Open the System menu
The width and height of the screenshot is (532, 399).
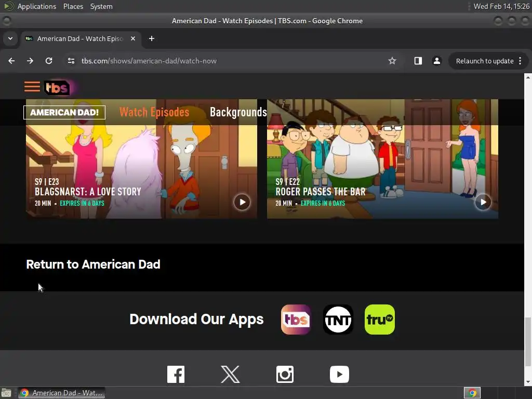(x=101, y=6)
